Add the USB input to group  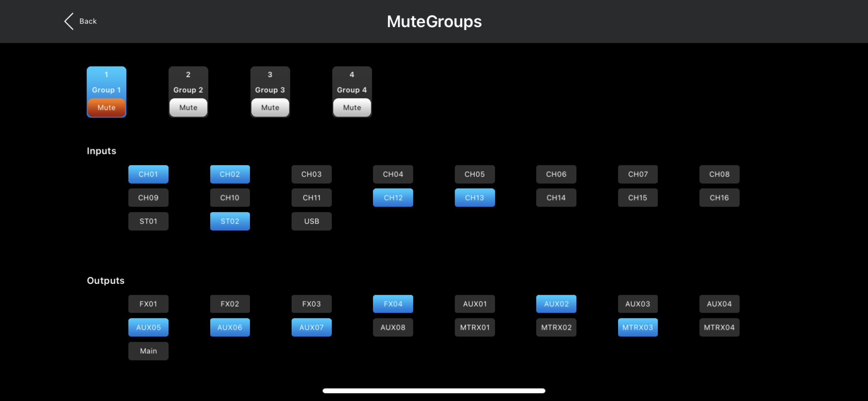coord(311,221)
